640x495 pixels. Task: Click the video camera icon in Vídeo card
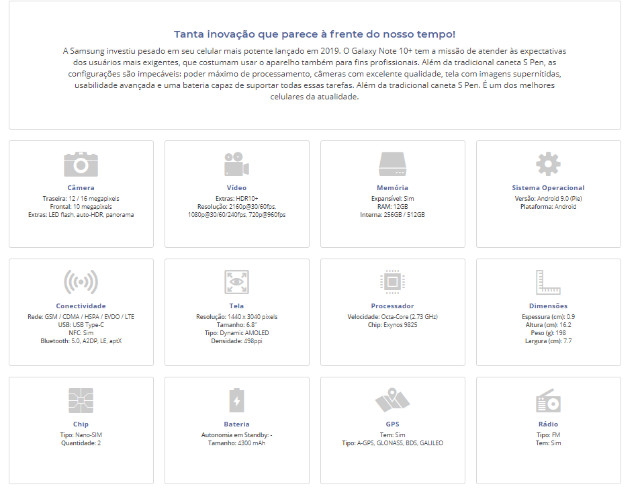point(236,164)
